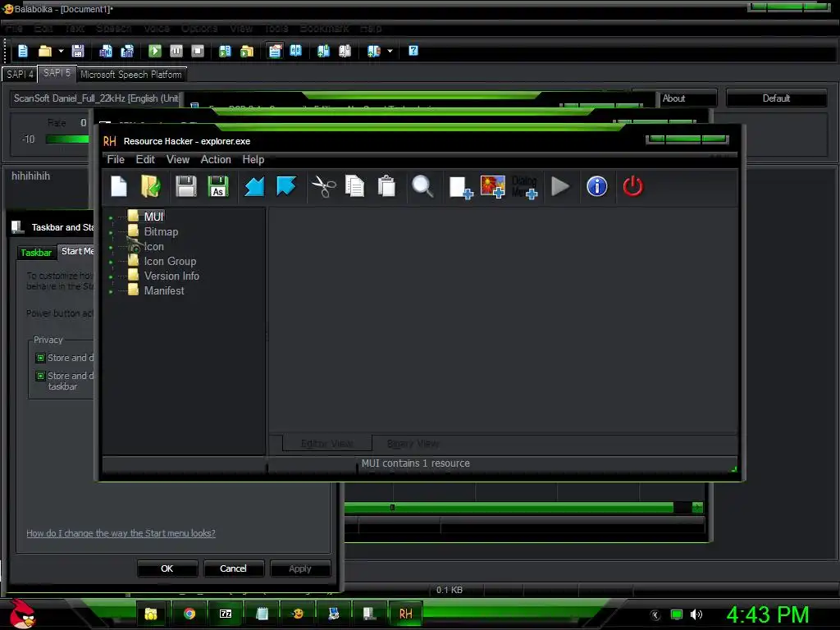Click the blue up-left arrow icon in Resource Hacker
The width and height of the screenshot is (840, 630).
286,186
